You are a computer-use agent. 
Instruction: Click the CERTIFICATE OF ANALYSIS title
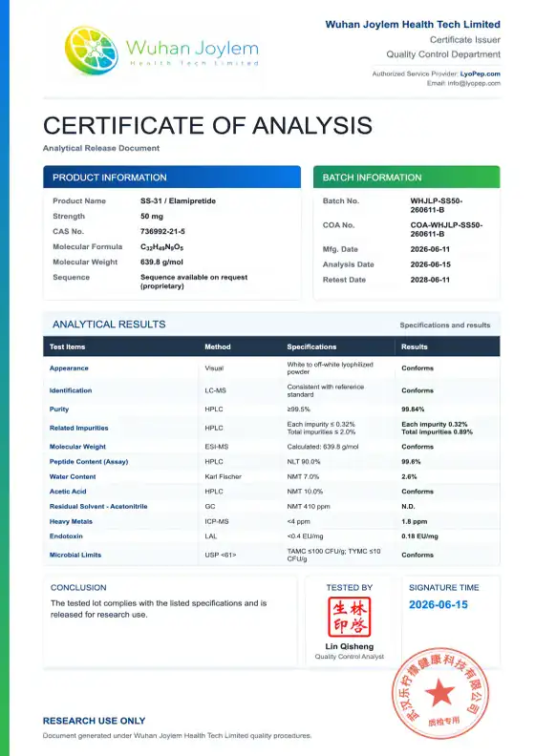click(208, 125)
